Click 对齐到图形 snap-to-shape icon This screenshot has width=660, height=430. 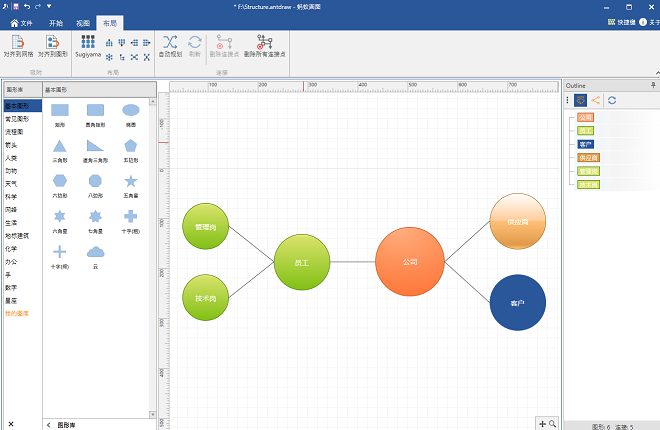[53, 46]
